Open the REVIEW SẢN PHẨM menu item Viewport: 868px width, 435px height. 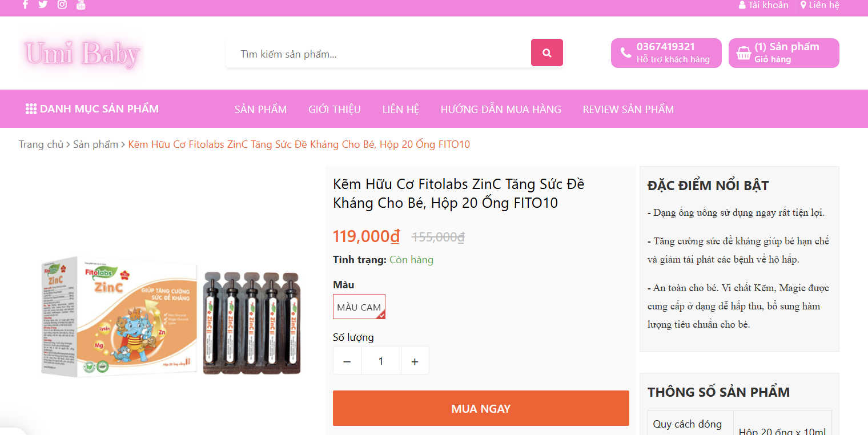628,109
